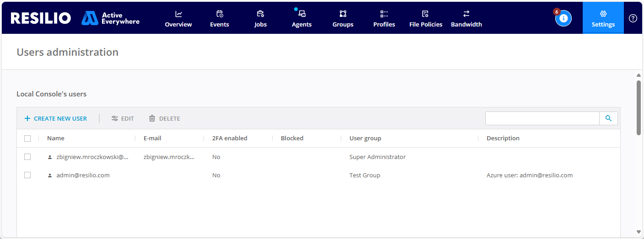Open the Jobs section
The height and width of the screenshot is (239, 644).
click(261, 19)
